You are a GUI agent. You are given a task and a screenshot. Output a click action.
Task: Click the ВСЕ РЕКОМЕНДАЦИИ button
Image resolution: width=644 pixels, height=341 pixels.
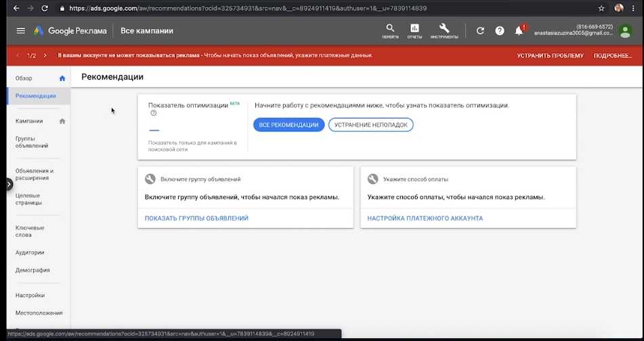point(288,125)
